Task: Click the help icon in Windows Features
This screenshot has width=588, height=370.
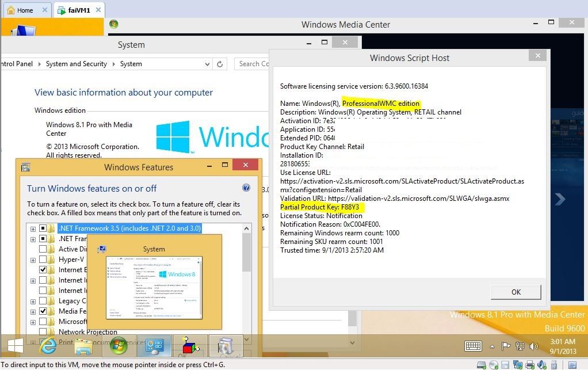Action: point(246,188)
